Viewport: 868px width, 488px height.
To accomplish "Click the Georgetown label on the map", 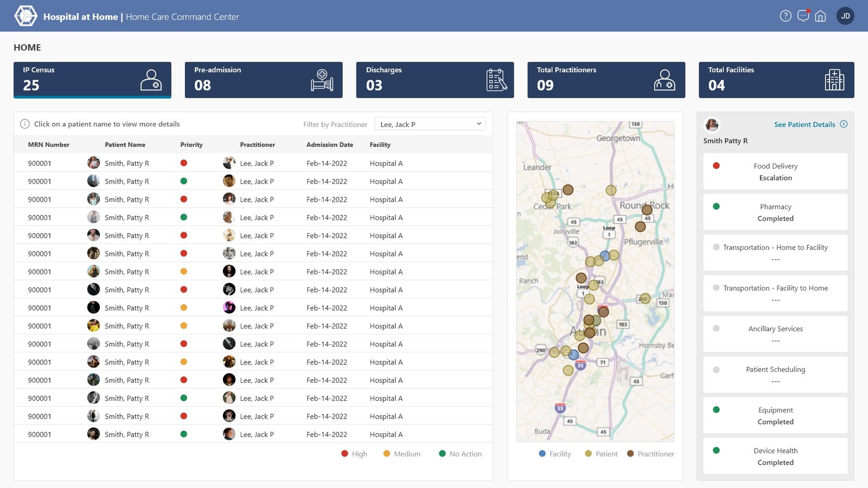I will tap(618, 138).
